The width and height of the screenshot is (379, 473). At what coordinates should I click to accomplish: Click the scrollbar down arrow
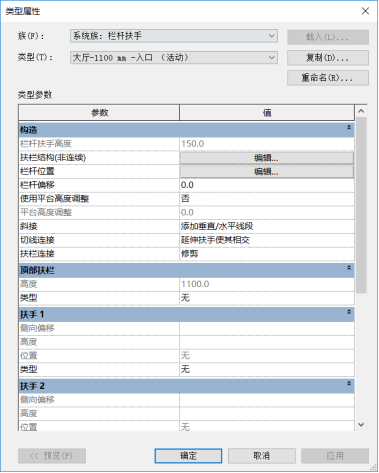click(x=361, y=425)
